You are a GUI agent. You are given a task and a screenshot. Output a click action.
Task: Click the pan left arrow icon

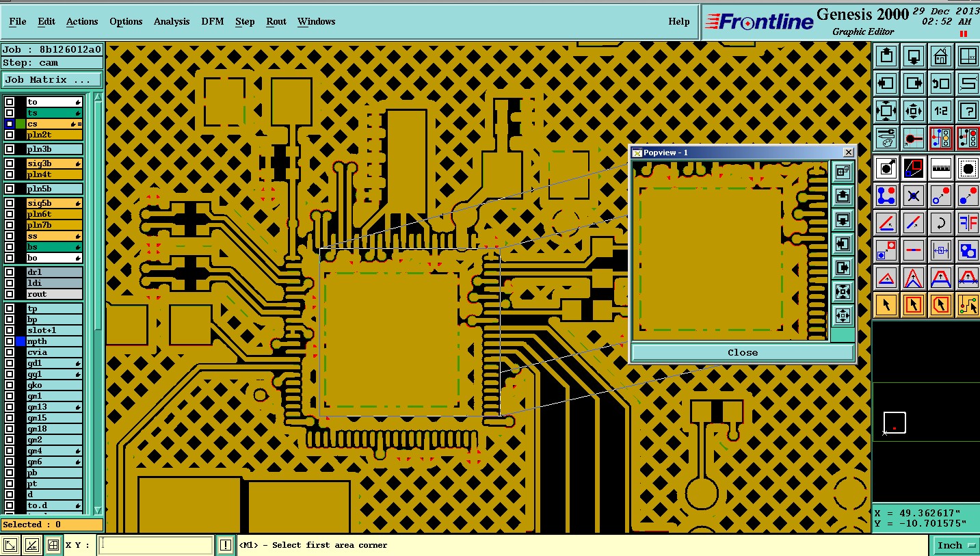tap(886, 83)
